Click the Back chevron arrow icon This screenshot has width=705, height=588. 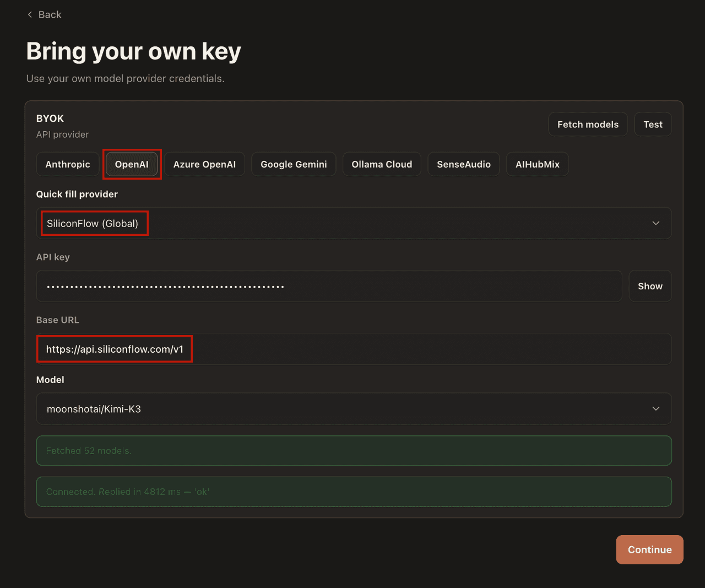[30, 14]
